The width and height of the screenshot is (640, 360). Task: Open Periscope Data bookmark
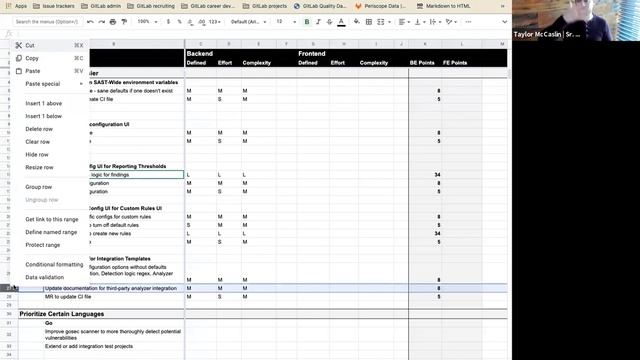pyautogui.click(x=381, y=6)
